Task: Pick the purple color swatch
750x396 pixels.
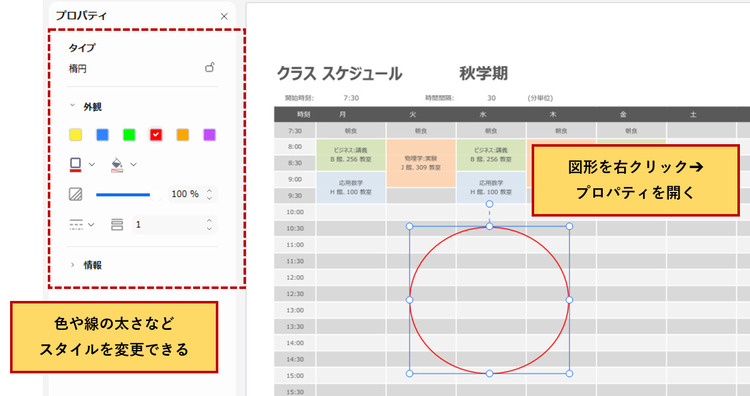Action: point(210,135)
